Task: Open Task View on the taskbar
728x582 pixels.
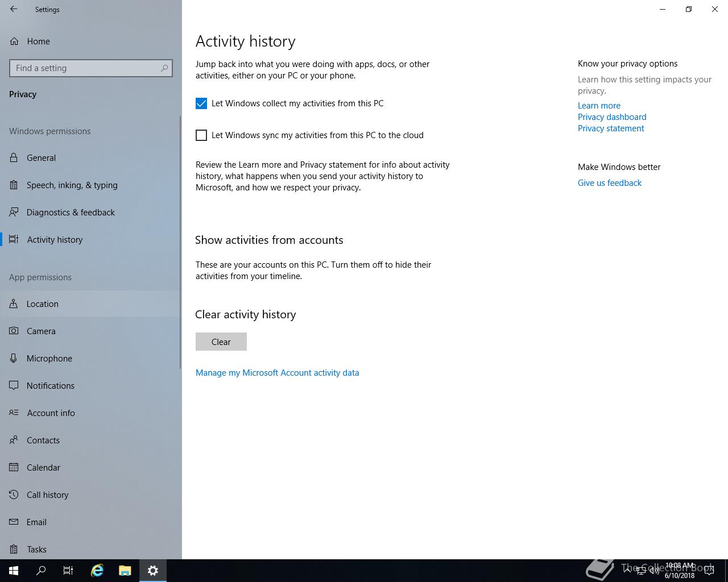Action: click(x=68, y=571)
